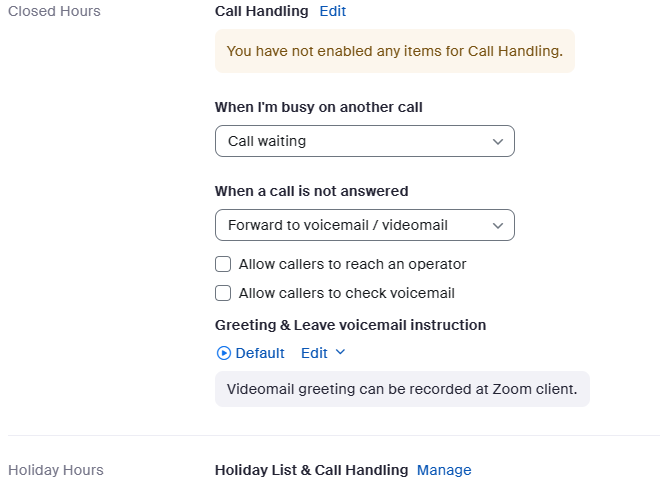Enable Allow callers to reach an operator checkbox

[223, 265]
